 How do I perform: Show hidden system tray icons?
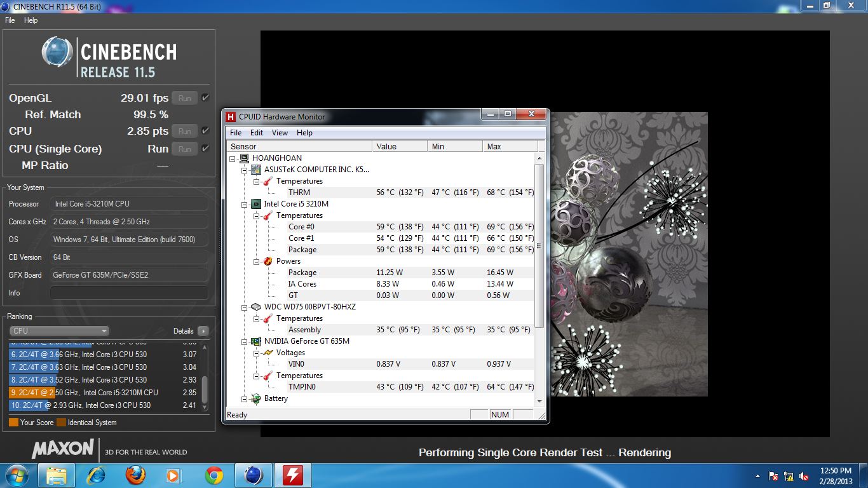click(757, 476)
